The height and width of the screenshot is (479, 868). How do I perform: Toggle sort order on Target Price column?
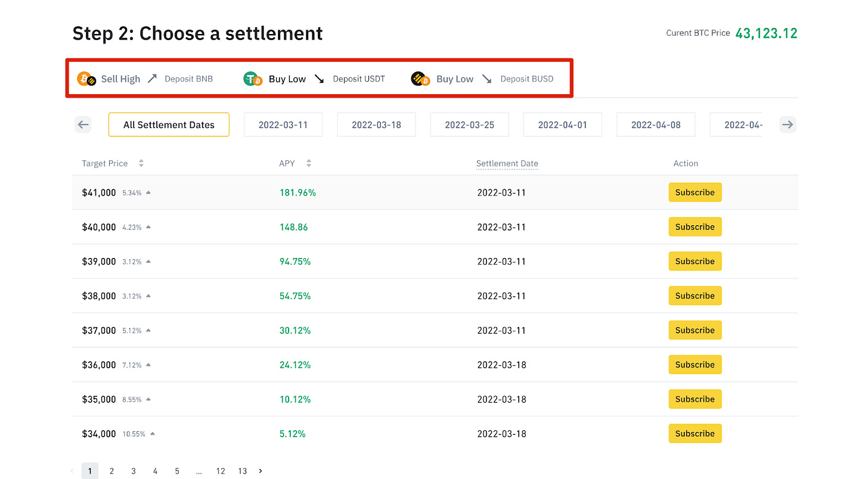(x=141, y=163)
